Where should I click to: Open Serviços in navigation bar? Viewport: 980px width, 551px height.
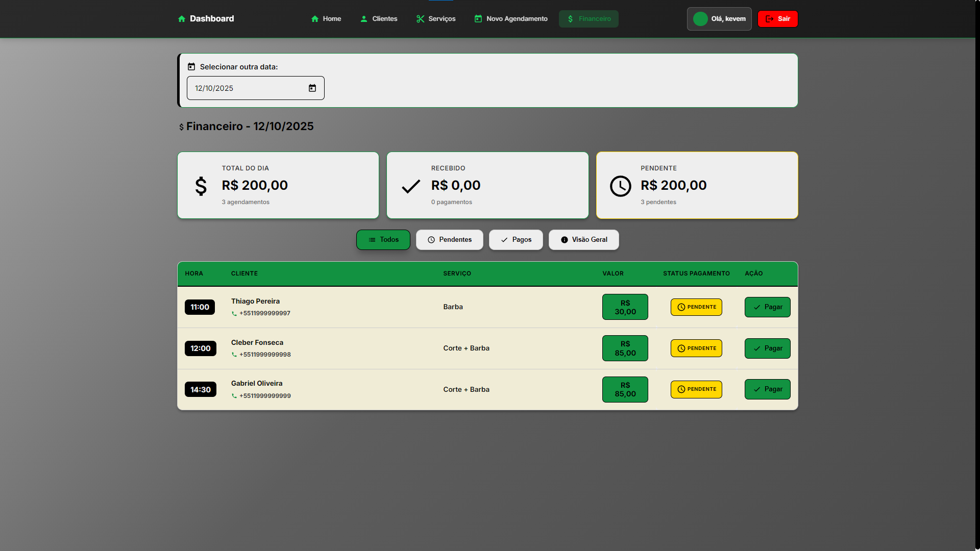[x=436, y=19]
